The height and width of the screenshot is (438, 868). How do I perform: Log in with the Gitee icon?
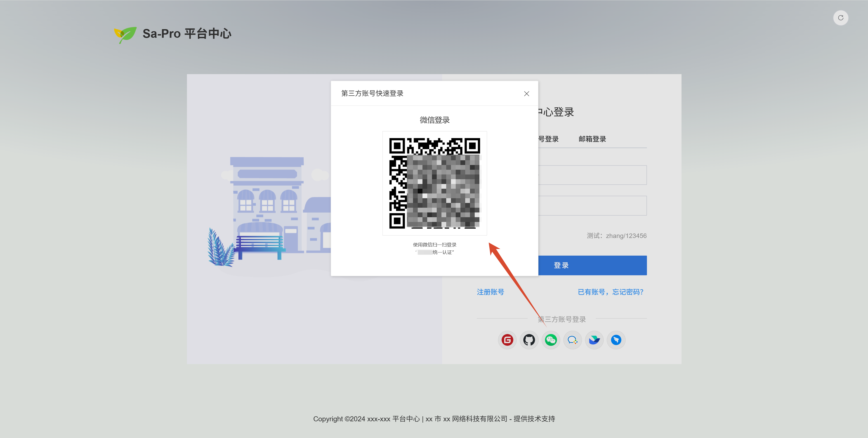point(507,340)
